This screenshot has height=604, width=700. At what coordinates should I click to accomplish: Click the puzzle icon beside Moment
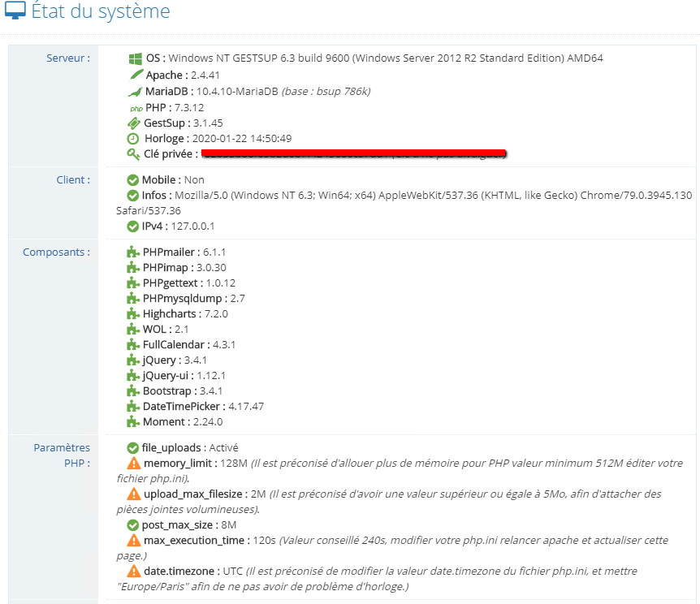(133, 422)
